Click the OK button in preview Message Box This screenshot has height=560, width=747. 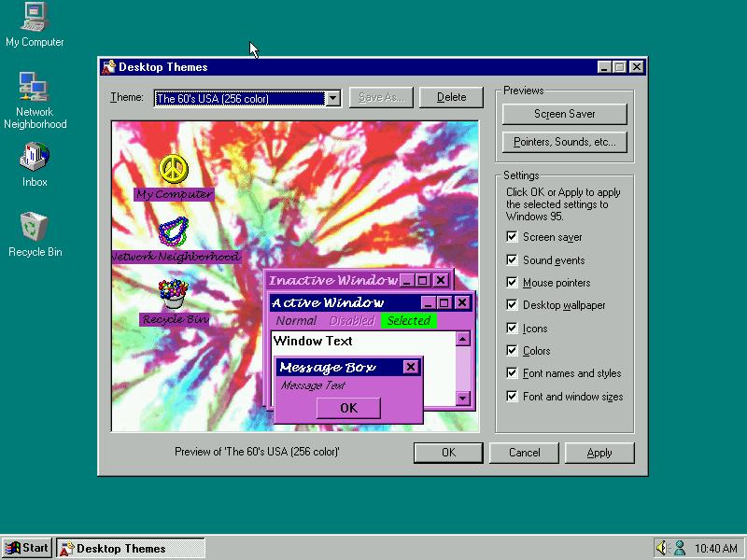click(348, 408)
